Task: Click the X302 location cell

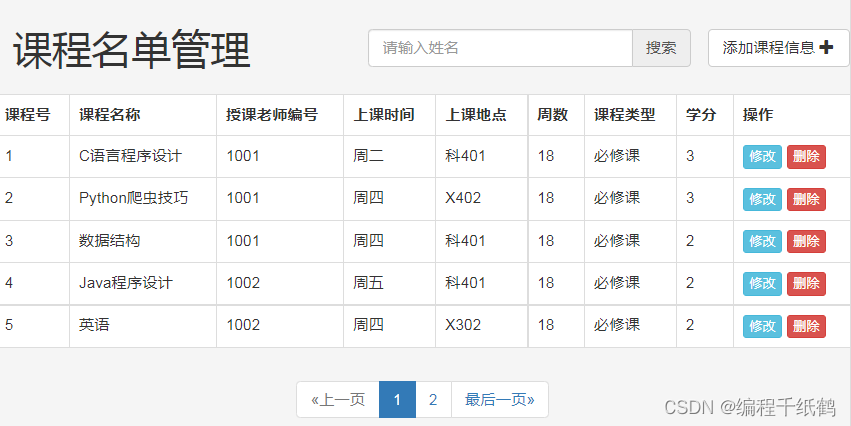Action: coord(482,326)
